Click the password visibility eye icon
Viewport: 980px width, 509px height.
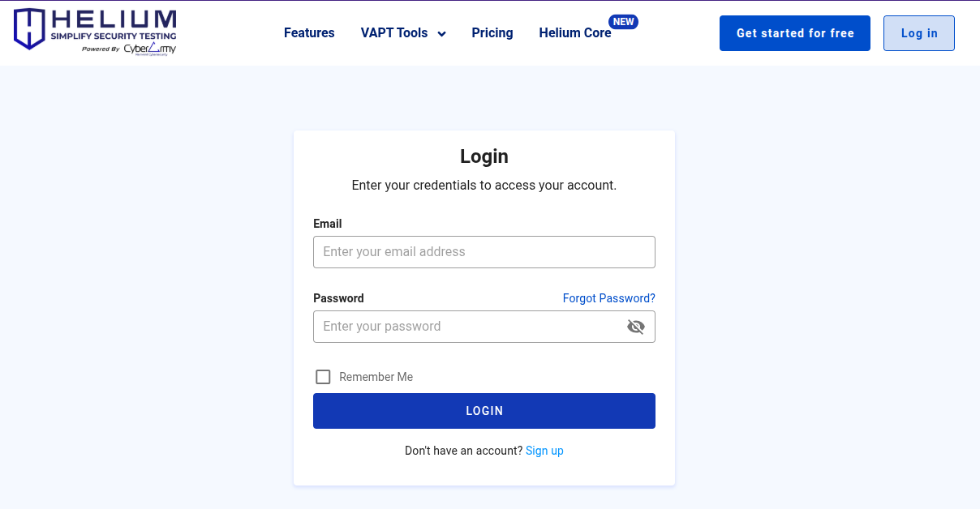point(636,327)
